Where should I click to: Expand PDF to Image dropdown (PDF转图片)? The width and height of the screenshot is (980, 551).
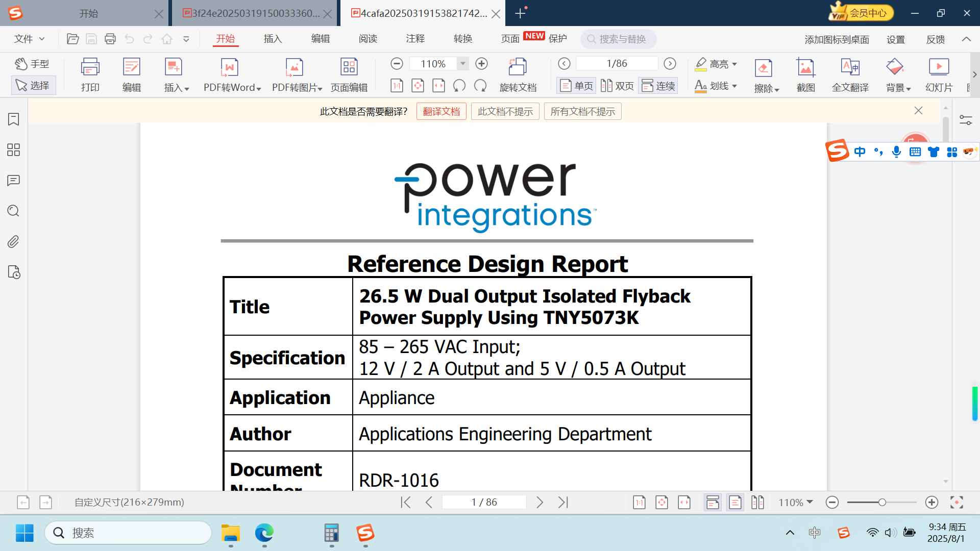click(320, 89)
